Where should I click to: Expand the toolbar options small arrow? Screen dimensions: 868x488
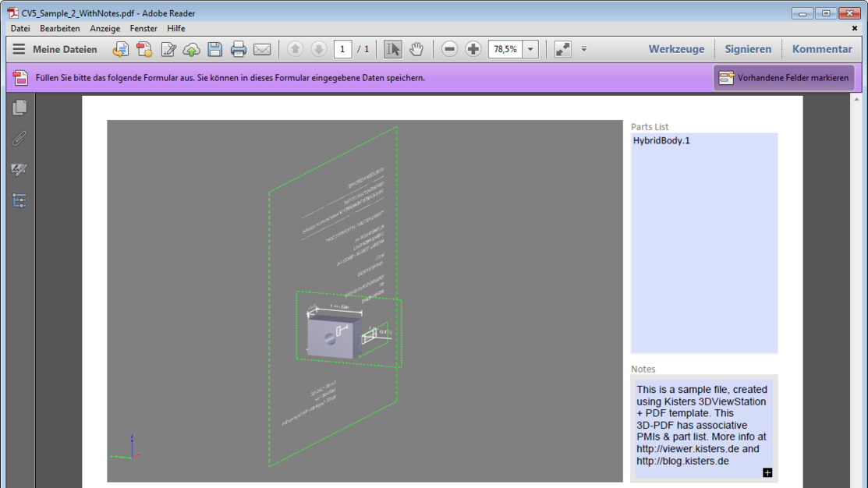coord(584,49)
